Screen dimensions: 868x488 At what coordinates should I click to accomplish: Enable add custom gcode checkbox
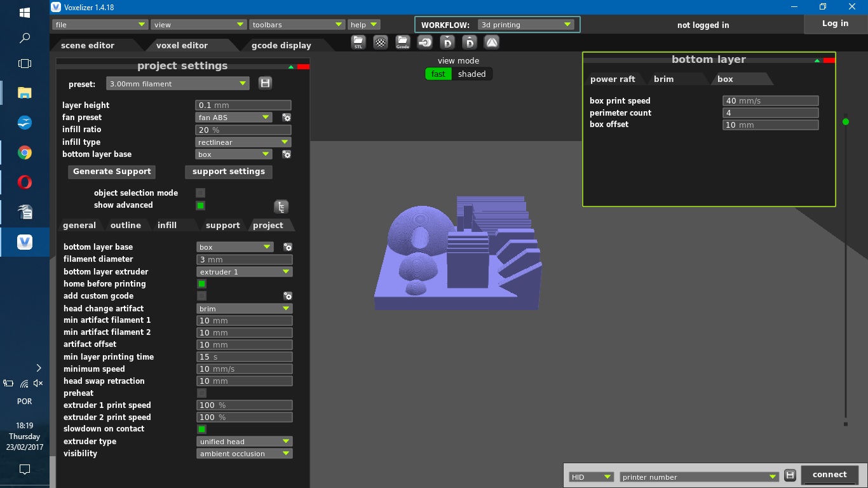tap(201, 296)
